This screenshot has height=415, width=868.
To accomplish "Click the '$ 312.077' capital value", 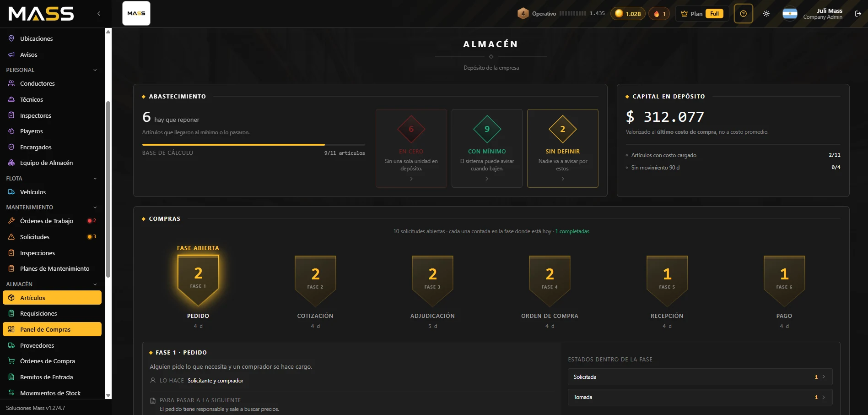I will [x=665, y=117].
